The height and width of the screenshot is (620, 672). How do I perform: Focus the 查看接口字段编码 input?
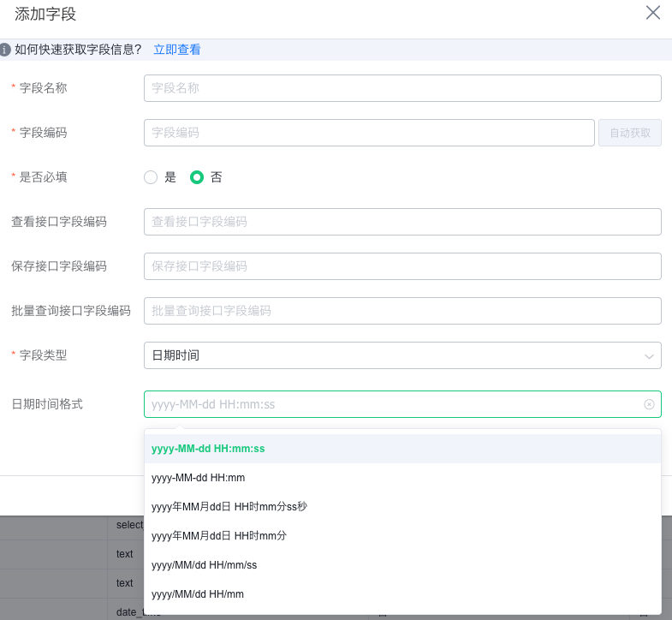402,222
